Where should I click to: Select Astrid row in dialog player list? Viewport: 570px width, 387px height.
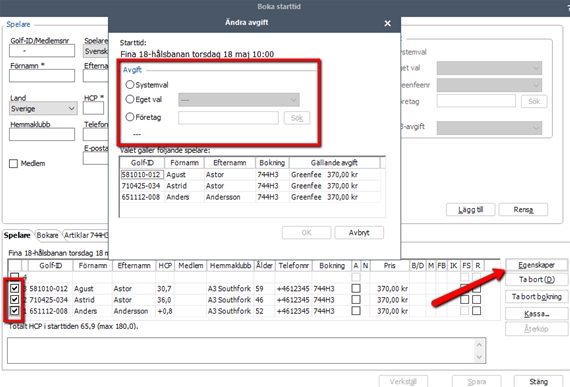tap(250, 186)
